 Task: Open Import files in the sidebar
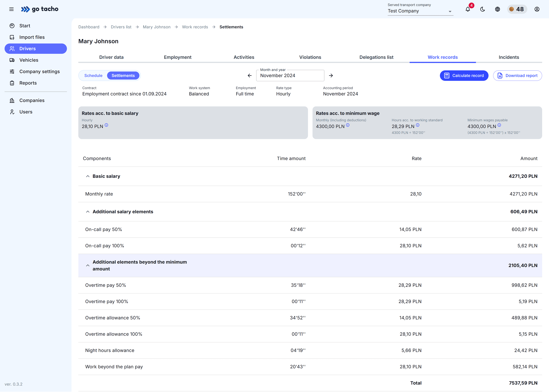(x=36, y=37)
